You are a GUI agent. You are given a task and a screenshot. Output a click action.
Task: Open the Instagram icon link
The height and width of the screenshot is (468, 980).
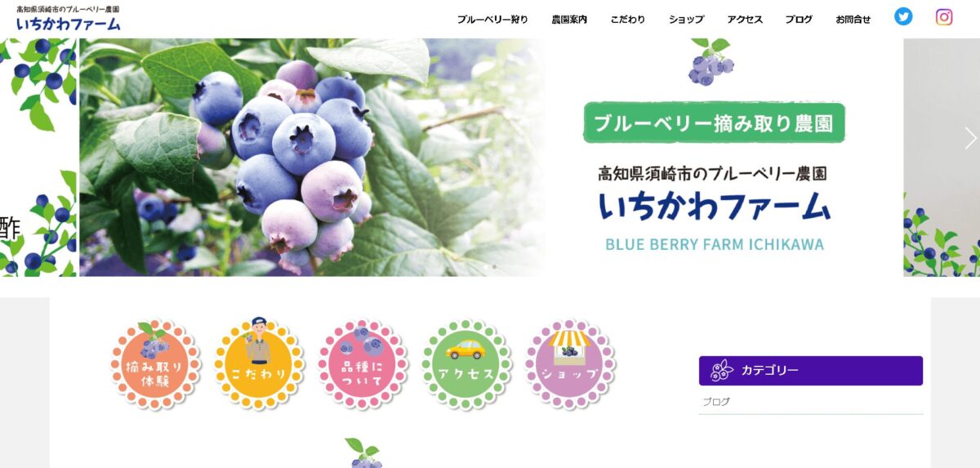(944, 16)
